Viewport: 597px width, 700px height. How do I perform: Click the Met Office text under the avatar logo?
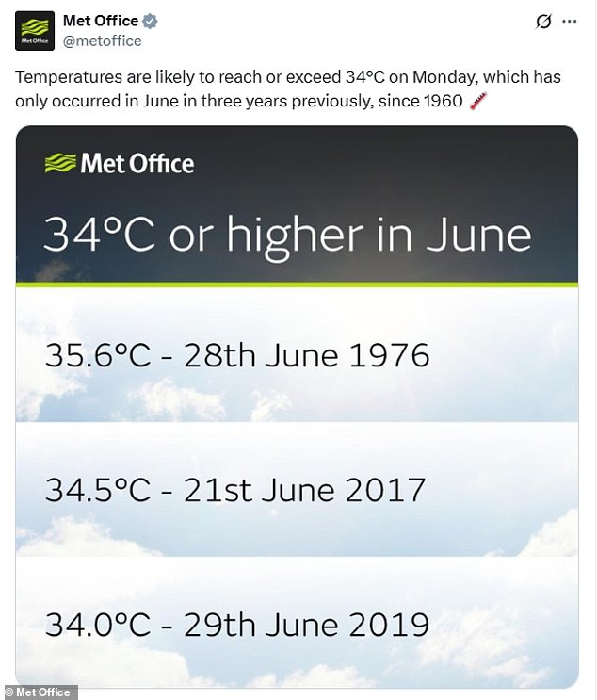(x=35, y=41)
